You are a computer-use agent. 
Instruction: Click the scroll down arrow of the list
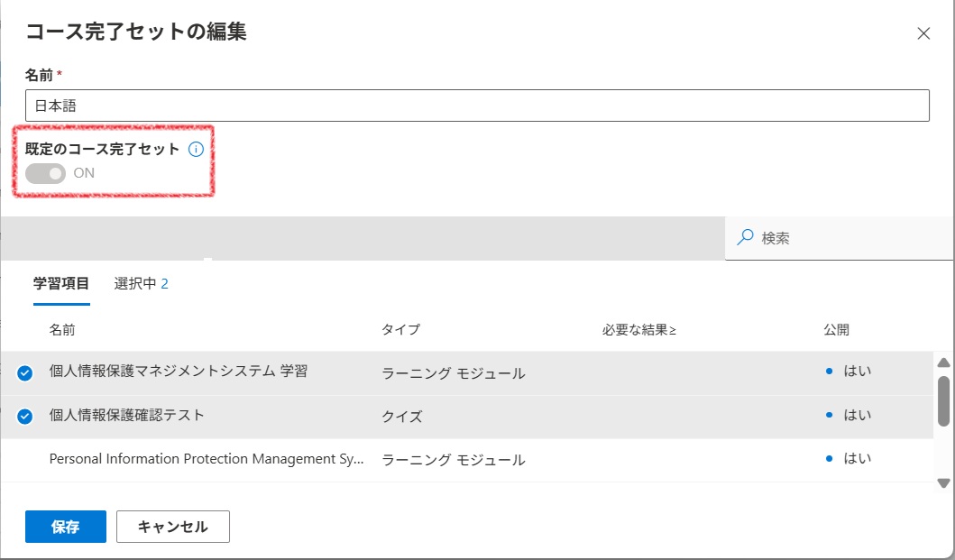click(x=943, y=483)
